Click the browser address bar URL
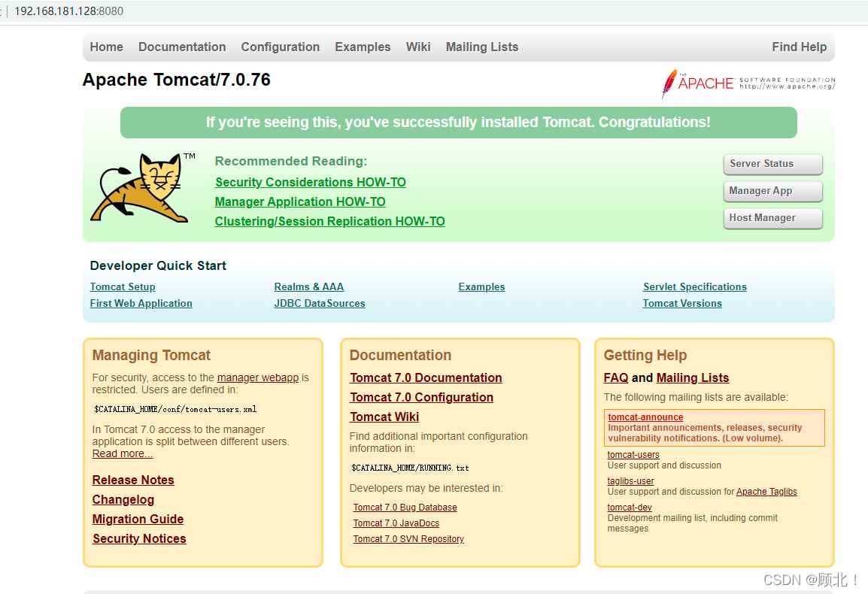868x594 pixels. click(x=68, y=11)
